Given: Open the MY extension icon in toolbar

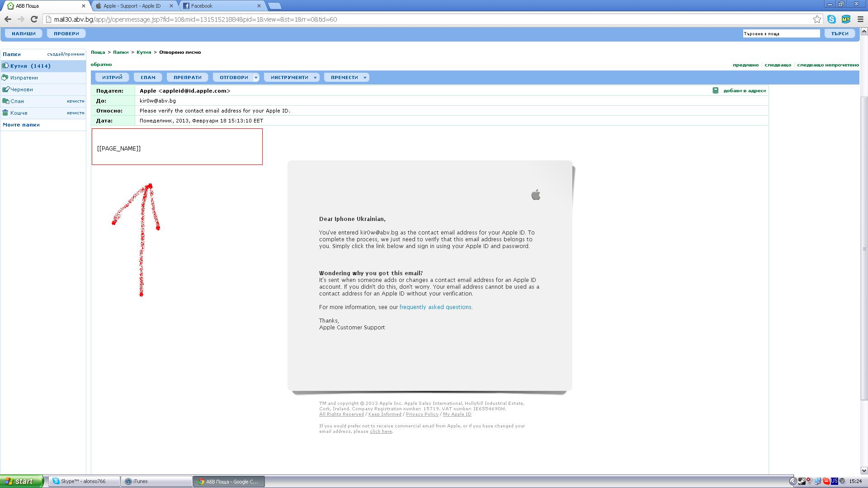Looking at the screenshot, I should 846,19.
